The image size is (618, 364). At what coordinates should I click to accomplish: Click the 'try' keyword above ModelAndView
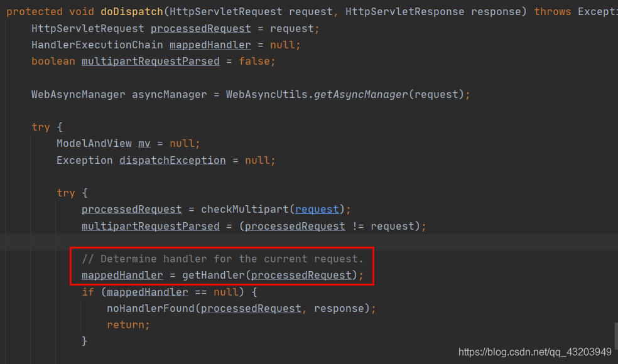(41, 127)
